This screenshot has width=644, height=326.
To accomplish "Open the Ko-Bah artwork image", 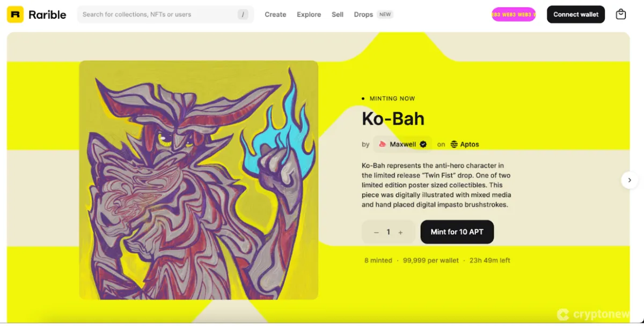I will point(199,180).
